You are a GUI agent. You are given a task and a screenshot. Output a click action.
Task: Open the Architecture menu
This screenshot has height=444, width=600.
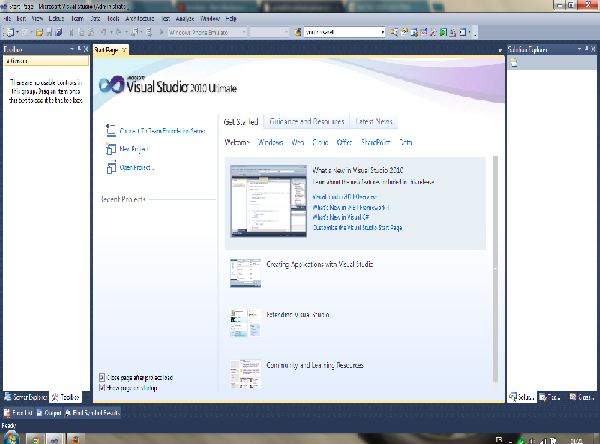(140, 18)
